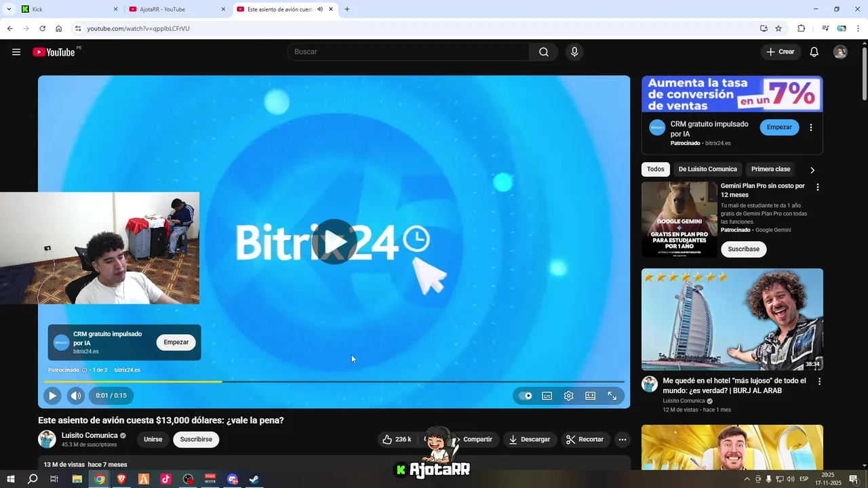Click Empezar in sidebar Bitrix24 ad
Screen dimensions: 868x488
(779, 127)
